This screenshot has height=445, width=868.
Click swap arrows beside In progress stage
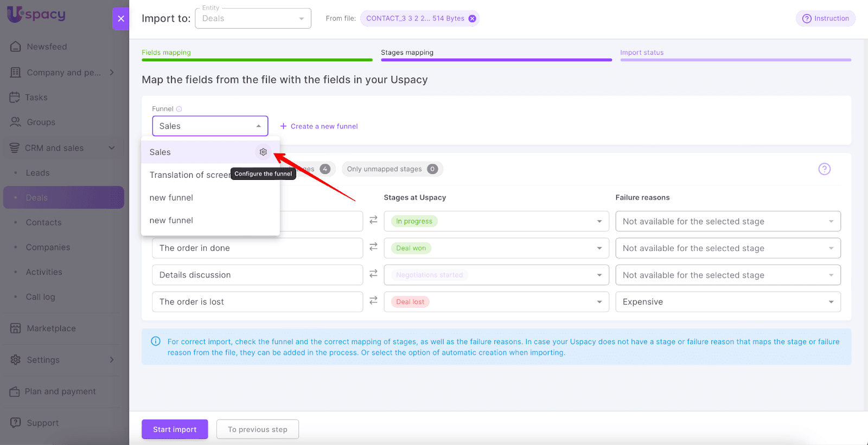[x=373, y=220]
